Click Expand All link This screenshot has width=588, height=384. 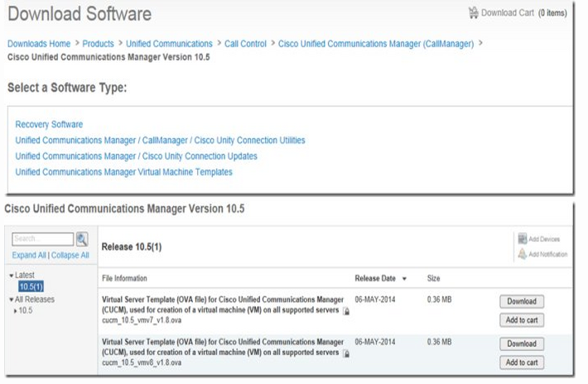29,255
